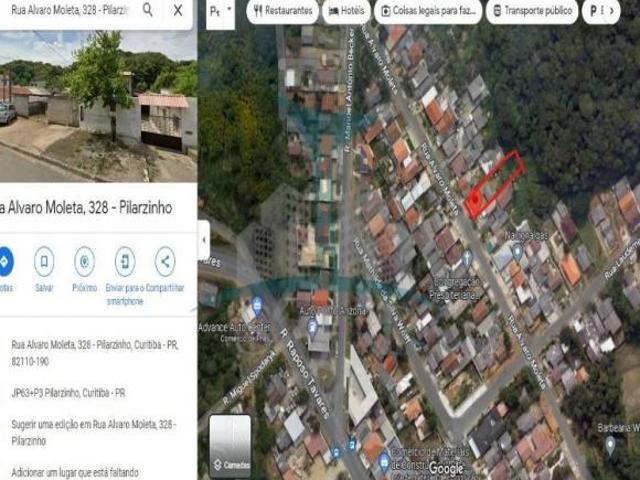Click the Próximo nearby icon

(84, 262)
